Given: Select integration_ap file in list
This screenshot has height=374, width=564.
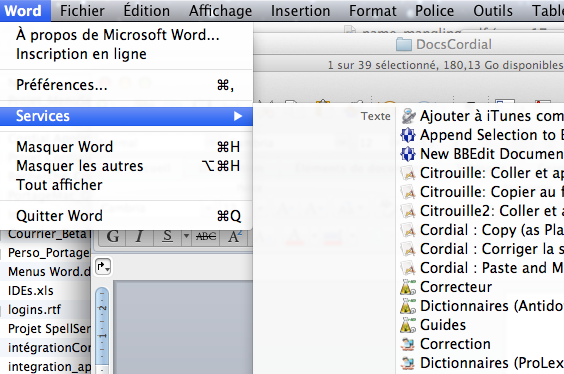Looking at the screenshot, I should [49, 367].
